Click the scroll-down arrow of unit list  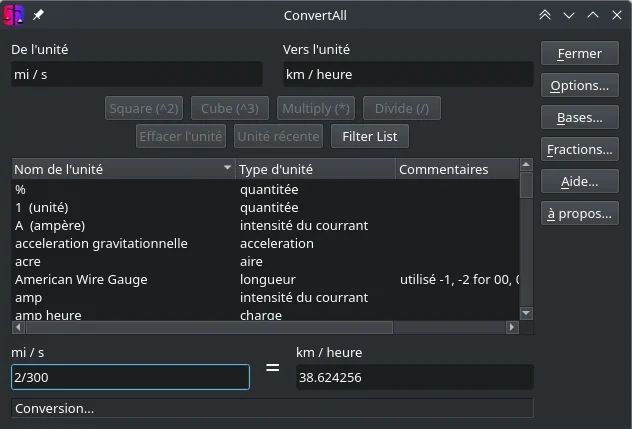pos(526,310)
